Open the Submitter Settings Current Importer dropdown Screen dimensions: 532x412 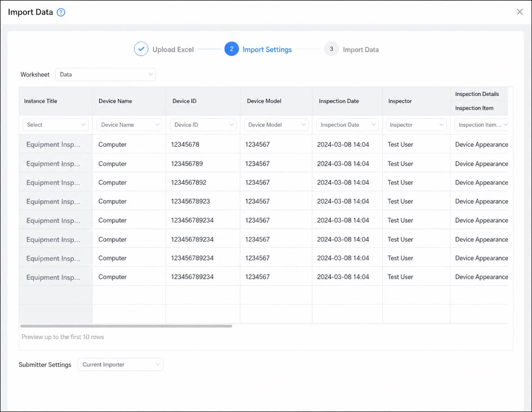pos(120,364)
